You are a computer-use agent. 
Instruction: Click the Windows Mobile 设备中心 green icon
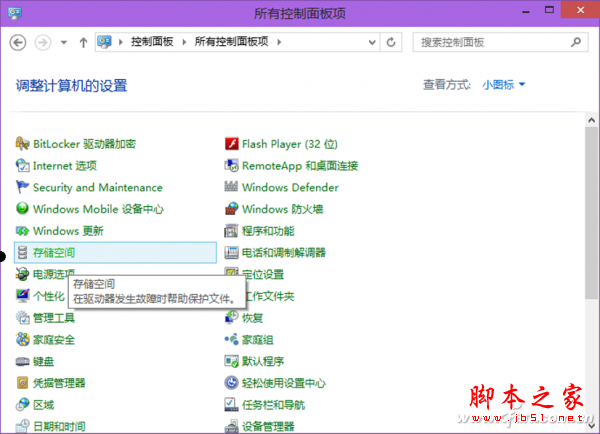(23, 209)
